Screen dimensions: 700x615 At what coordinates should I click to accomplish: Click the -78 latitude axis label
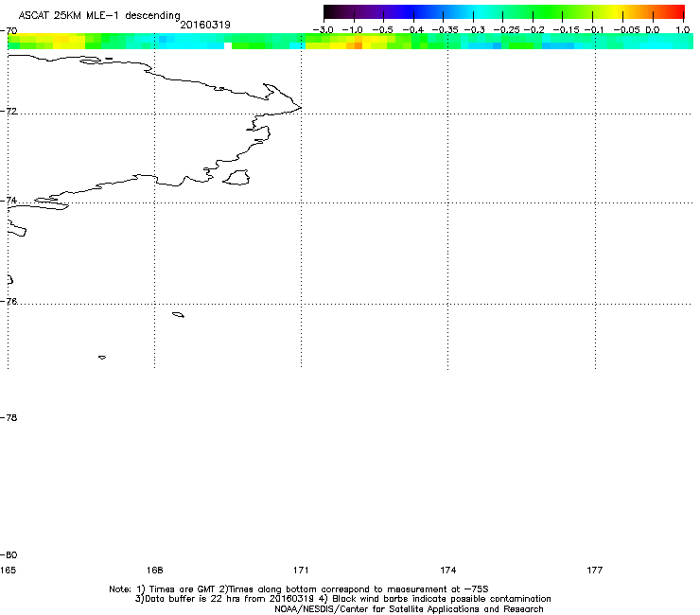tap(9, 417)
